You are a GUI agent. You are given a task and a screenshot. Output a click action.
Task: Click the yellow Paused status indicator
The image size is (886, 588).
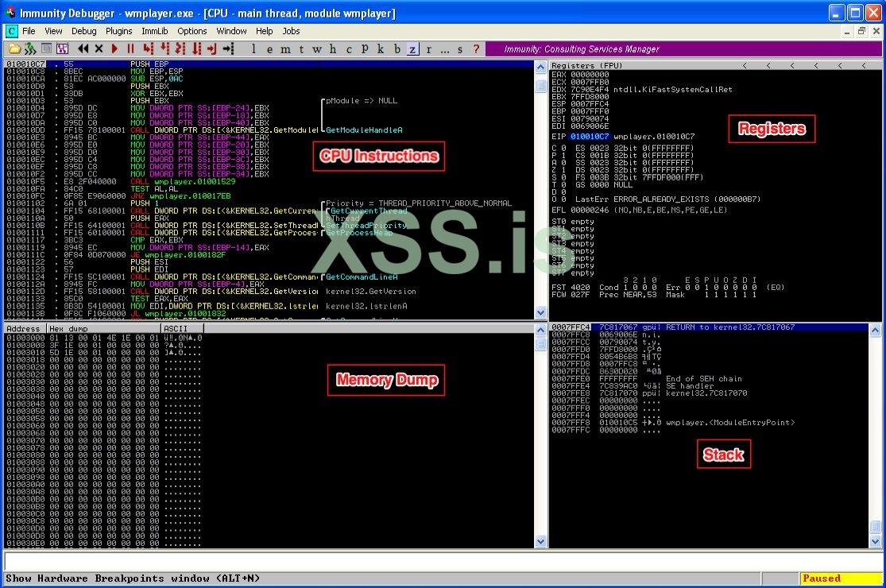(841, 578)
